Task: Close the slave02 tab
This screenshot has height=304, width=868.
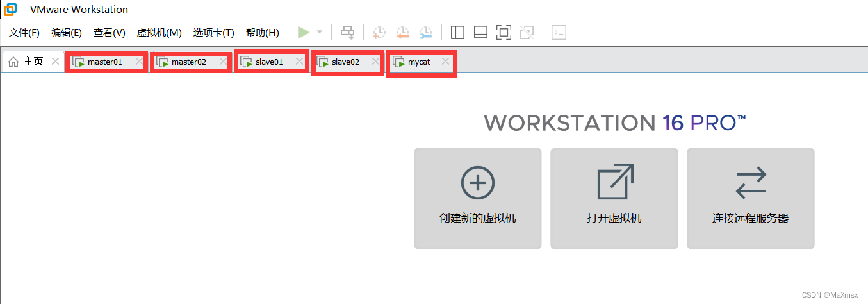Action: coord(376,62)
